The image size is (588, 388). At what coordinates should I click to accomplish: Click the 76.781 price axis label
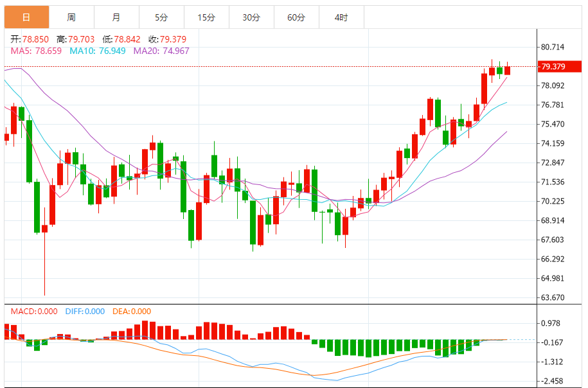pos(553,105)
